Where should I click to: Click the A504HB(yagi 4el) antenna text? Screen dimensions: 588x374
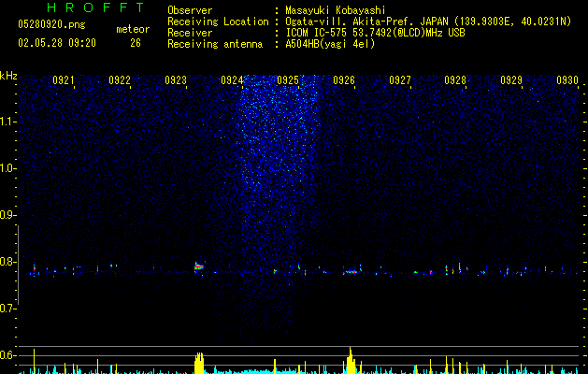coord(330,44)
